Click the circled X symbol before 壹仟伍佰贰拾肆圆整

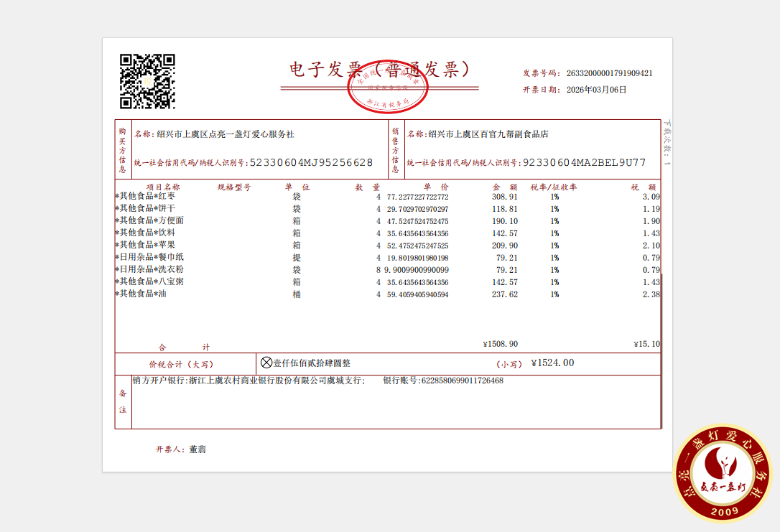[x=266, y=363]
